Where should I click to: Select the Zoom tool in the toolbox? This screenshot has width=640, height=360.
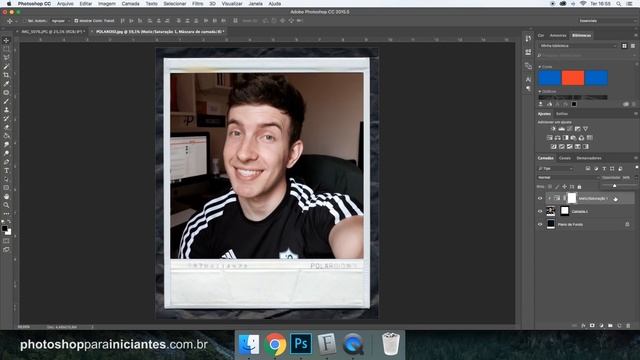click(x=6, y=205)
